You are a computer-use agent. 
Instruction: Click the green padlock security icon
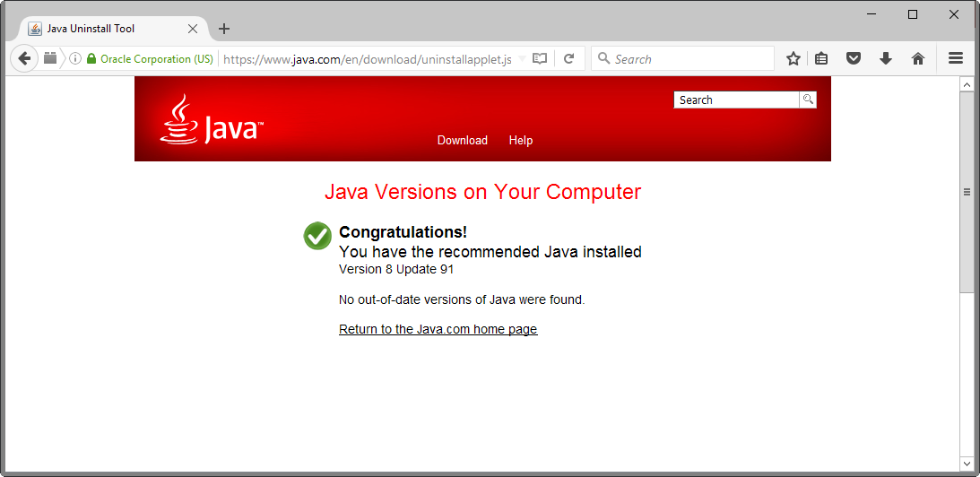coord(91,59)
